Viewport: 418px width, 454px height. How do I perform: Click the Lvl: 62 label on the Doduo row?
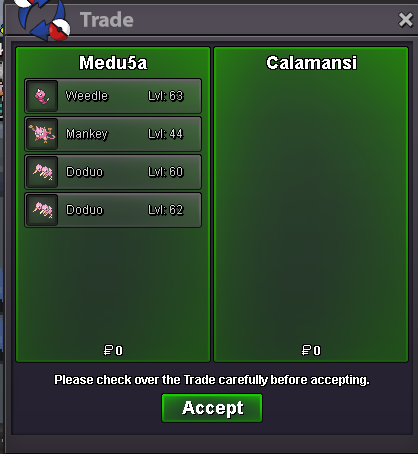point(166,210)
